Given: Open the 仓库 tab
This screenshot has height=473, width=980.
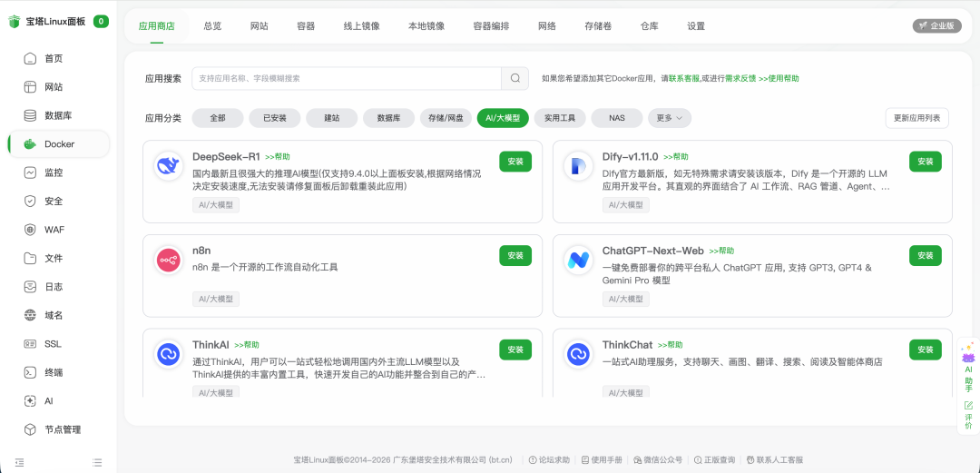Looking at the screenshot, I should click(x=650, y=26).
